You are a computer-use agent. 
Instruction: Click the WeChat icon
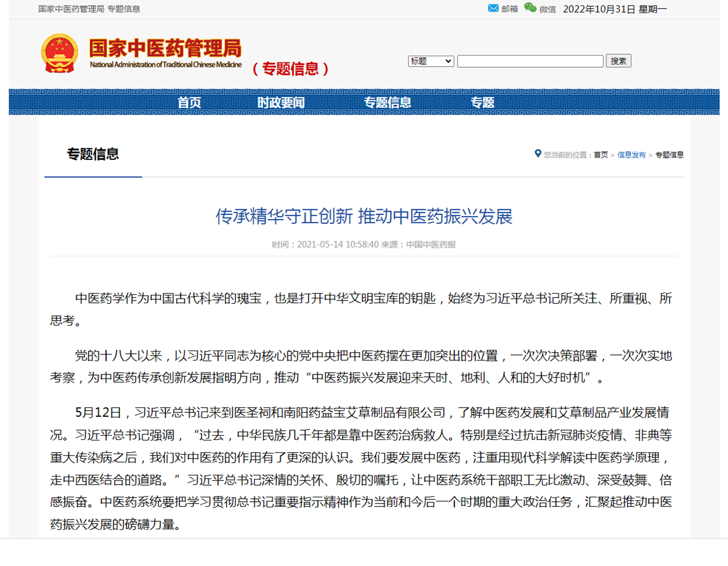point(530,8)
